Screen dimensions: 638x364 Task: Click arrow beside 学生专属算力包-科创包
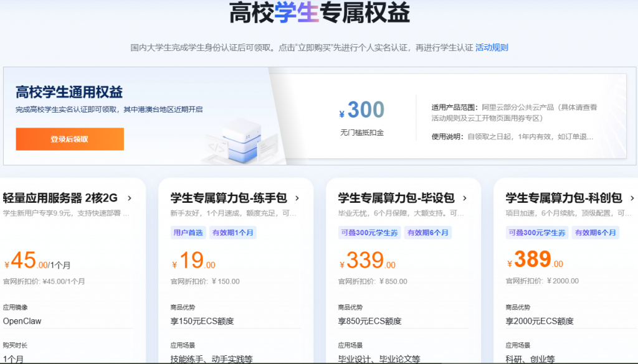632,198
